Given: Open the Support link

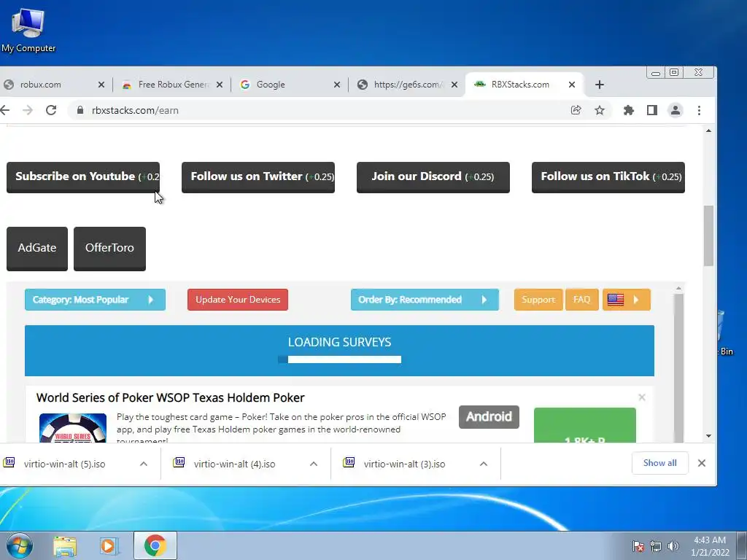Looking at the screenshot, I should click(x=538, y=300).
